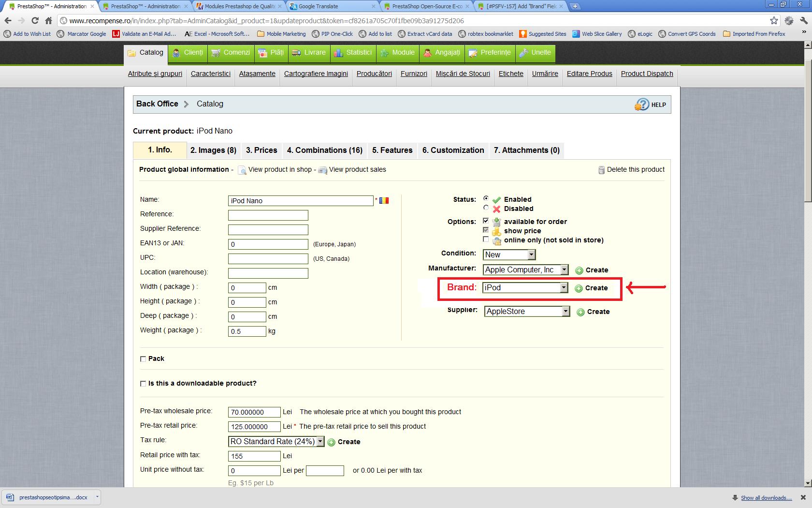Screen dimensions: 812x508
Task: Open the Producători submenu link
Action: point(374,74)
